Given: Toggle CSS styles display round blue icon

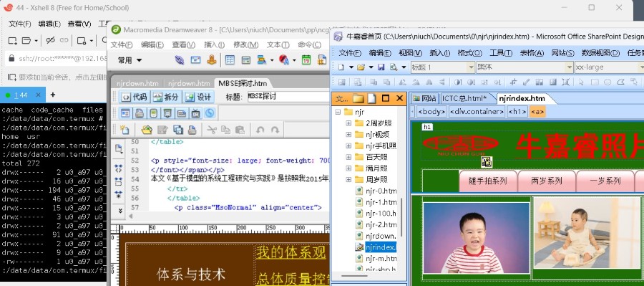Looking at the screenshot, I should coord(210,113).
